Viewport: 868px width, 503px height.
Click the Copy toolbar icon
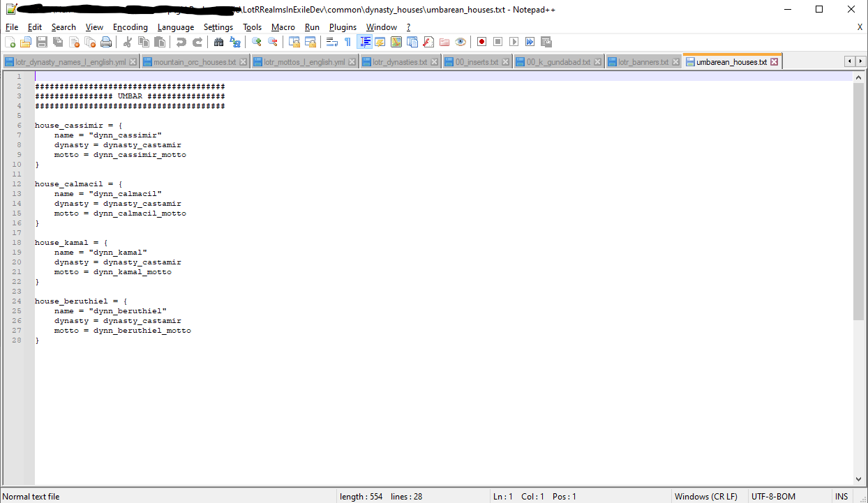click(x=144, y=42)
